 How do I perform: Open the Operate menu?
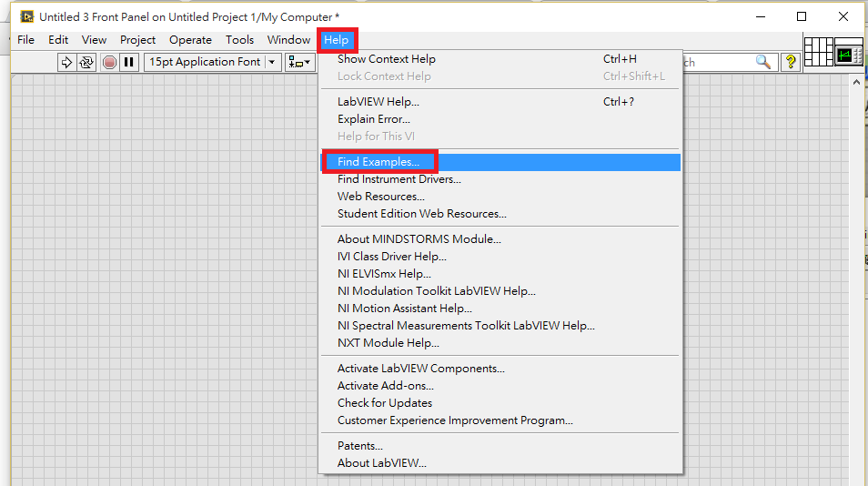tap(190, 40)
